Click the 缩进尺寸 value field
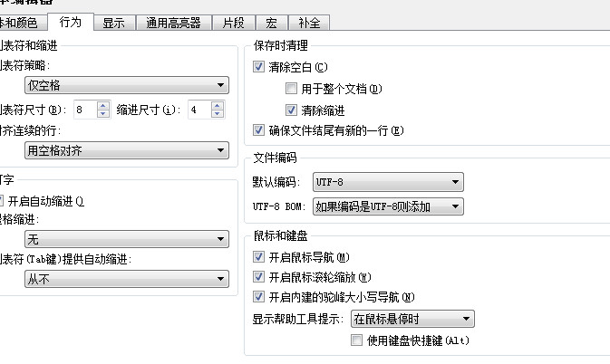Image resolution: width=610 pixels, height=364 pixels. (197, 110)
